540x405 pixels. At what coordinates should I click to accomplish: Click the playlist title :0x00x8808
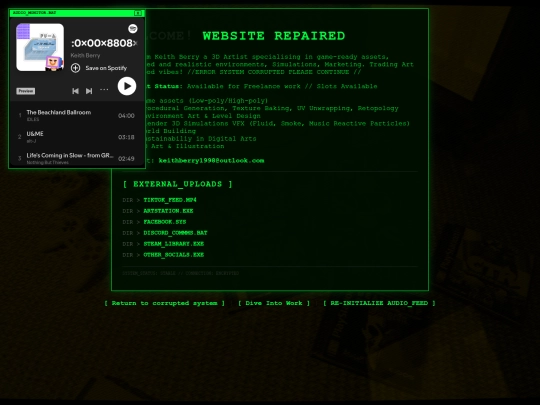104,43
